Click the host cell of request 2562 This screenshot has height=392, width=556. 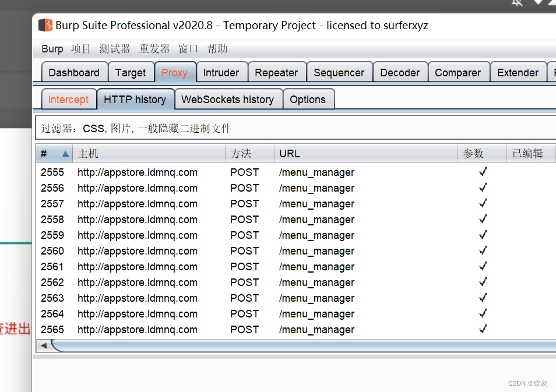tap(137, 282)
